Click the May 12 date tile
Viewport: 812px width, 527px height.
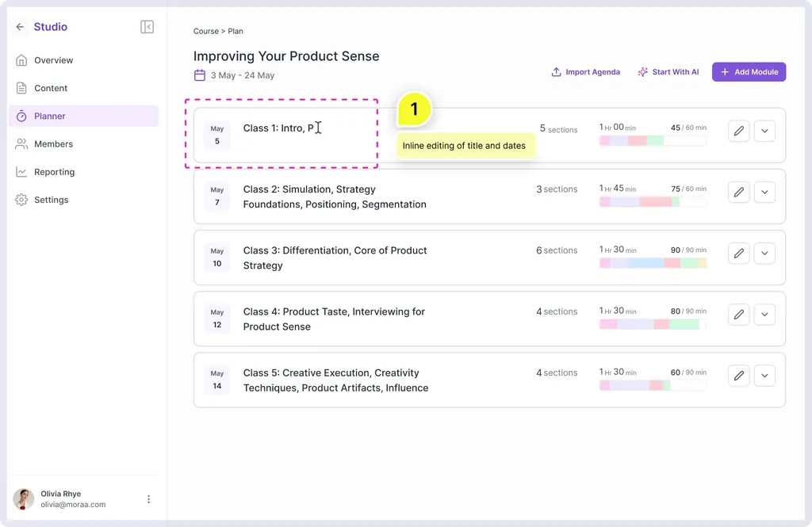pyautogui.click(x=217, y=319)
